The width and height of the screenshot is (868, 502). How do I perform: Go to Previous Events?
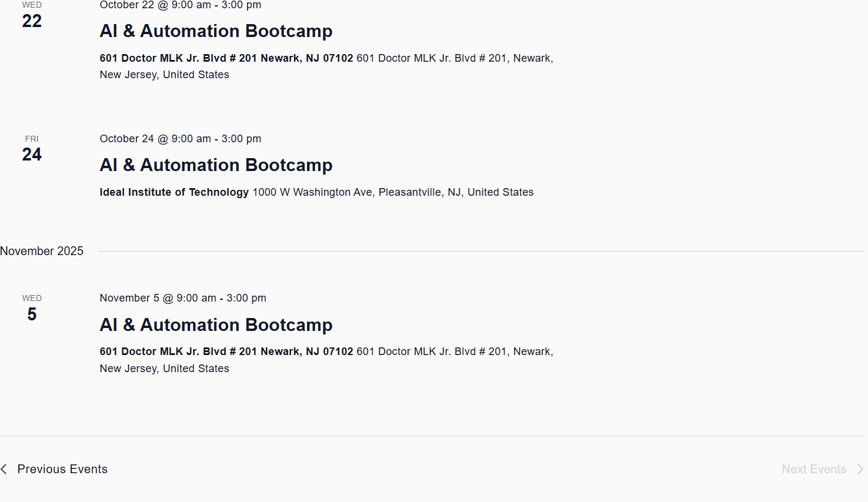point(62,469)
